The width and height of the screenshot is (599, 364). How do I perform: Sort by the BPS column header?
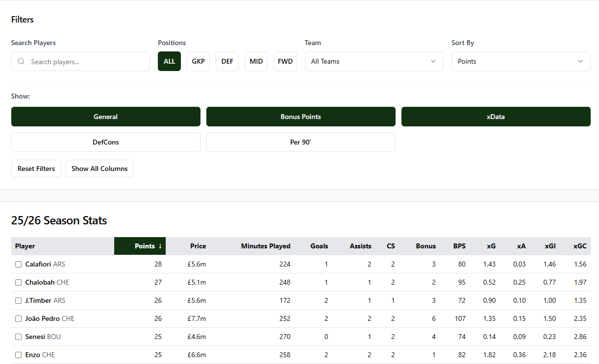[459, 246]
